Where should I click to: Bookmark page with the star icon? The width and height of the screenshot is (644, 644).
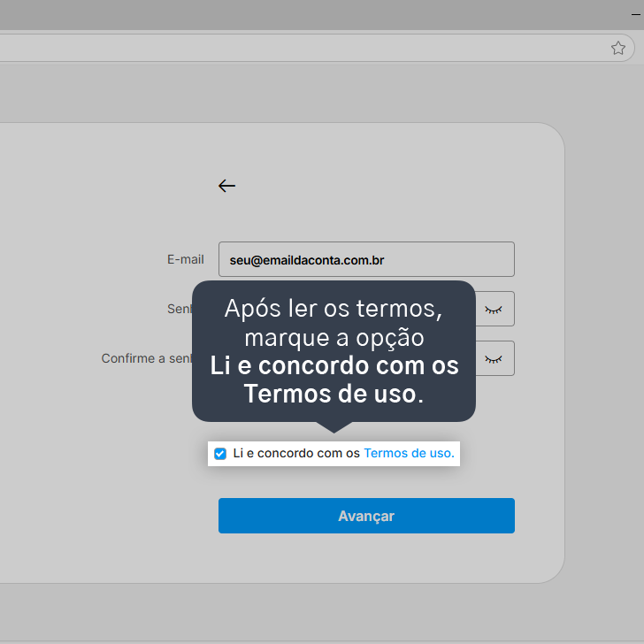point(617,49)
